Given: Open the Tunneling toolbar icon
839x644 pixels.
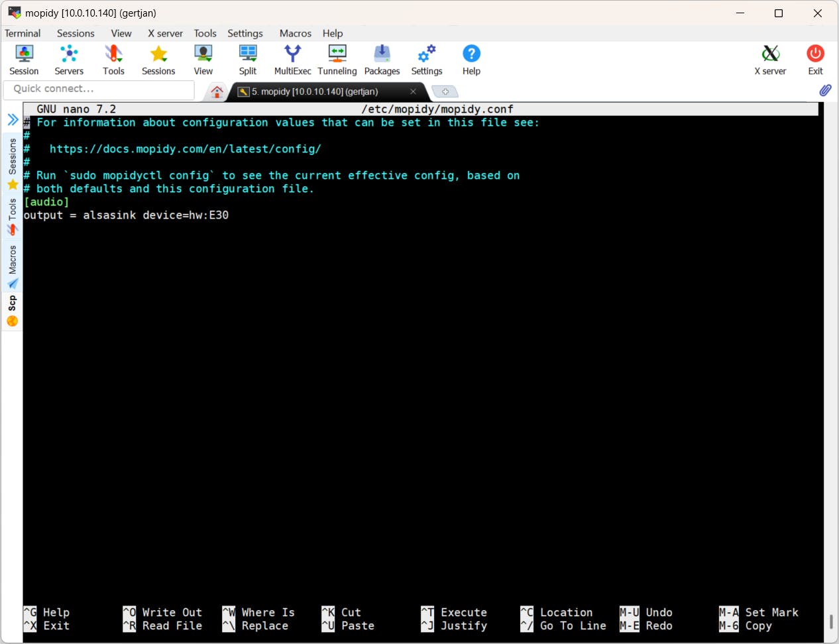Looking at the screenshot, I should [x=337, y=60].
